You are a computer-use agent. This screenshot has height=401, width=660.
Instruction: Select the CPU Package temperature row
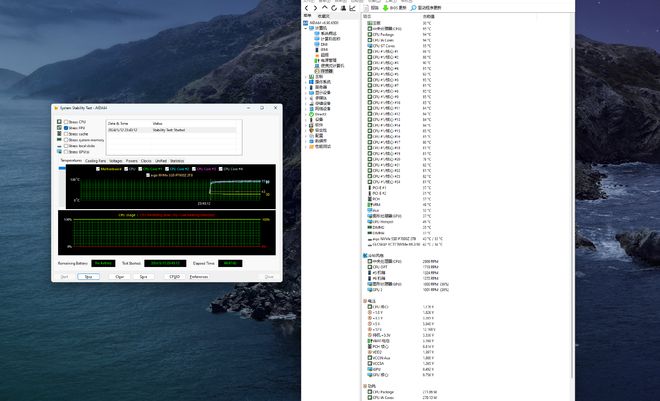(x=399, y=35)
